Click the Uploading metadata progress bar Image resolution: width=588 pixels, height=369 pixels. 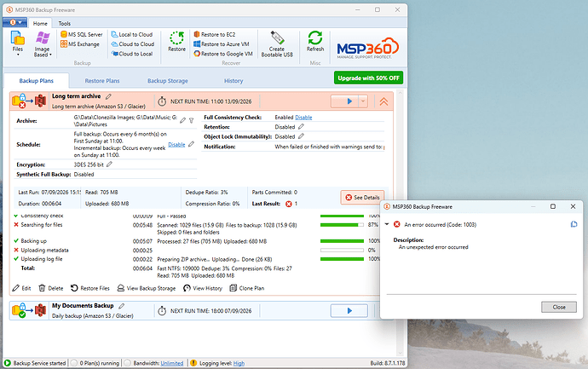[342, 251]
